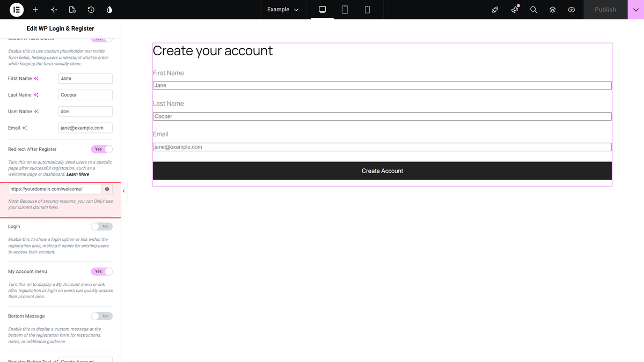
Task: Click the Login label in the panel
Action: (x=14, y=226)
